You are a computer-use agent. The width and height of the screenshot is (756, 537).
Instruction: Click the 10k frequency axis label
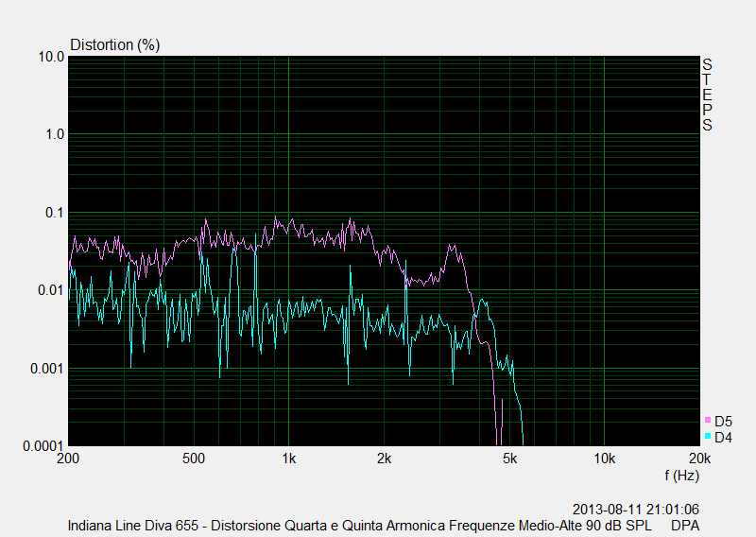[604, 459]
